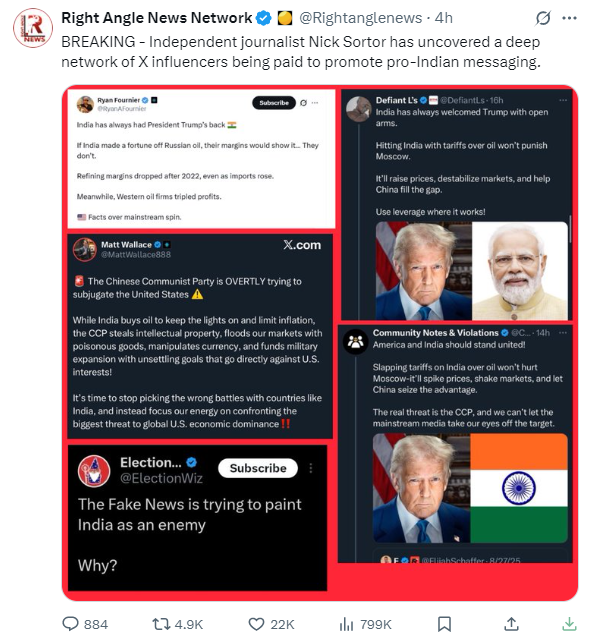The width and height of the screenshot is (595, 641).
Task: Download media with green arrow icon
Action: pos(569,624)
